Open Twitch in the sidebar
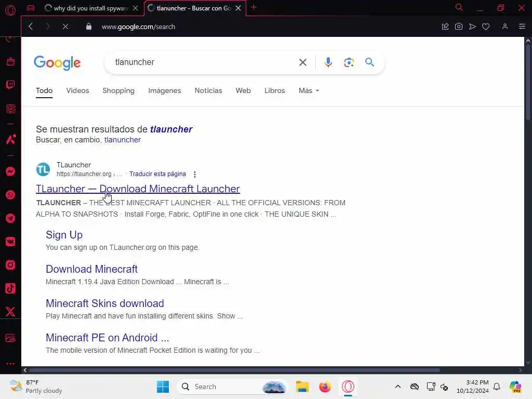Image resolution: width=532 pixels, height=399 pixels. [x=10, y=85]
